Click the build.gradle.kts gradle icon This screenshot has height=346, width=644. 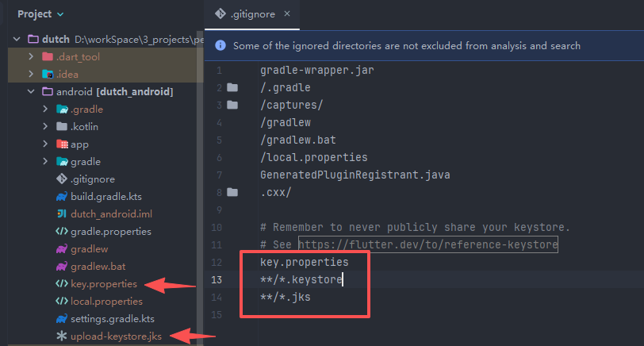point(61,196)
